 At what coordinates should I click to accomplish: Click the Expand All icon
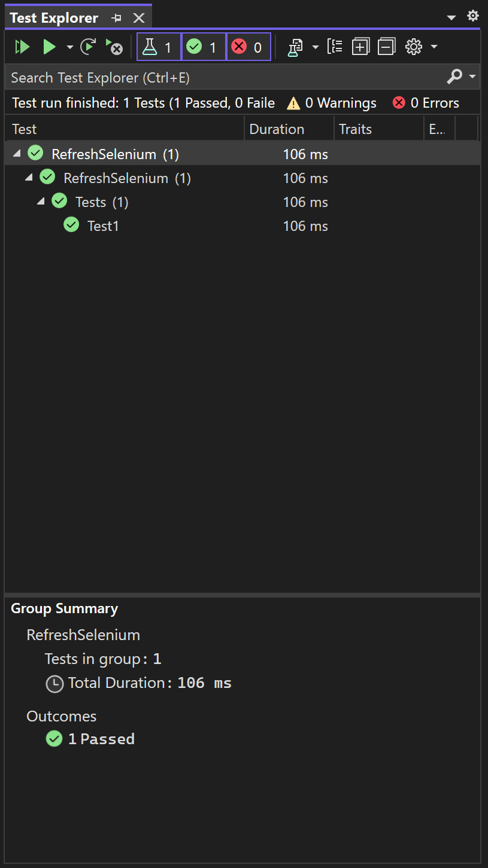pos(360,47)
